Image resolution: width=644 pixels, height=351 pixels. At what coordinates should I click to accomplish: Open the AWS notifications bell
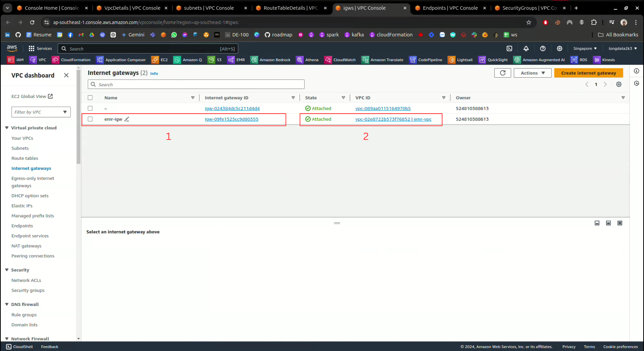coord(526,48)
